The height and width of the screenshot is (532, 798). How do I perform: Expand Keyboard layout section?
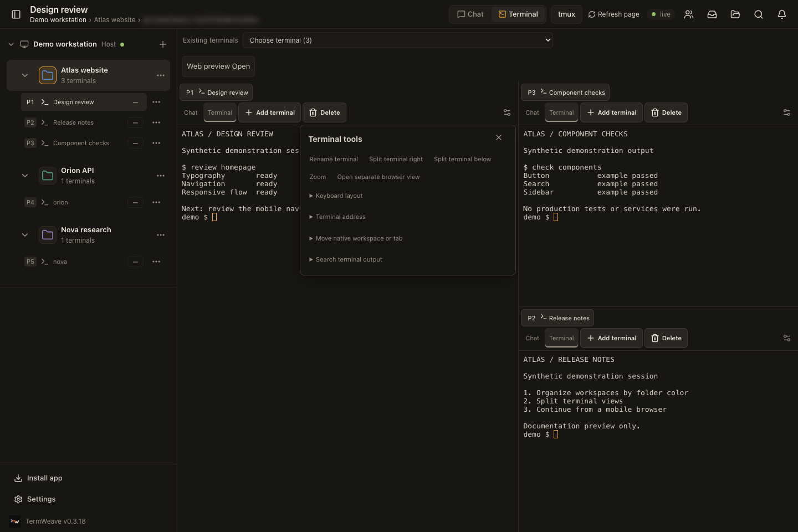click(336, 196)
